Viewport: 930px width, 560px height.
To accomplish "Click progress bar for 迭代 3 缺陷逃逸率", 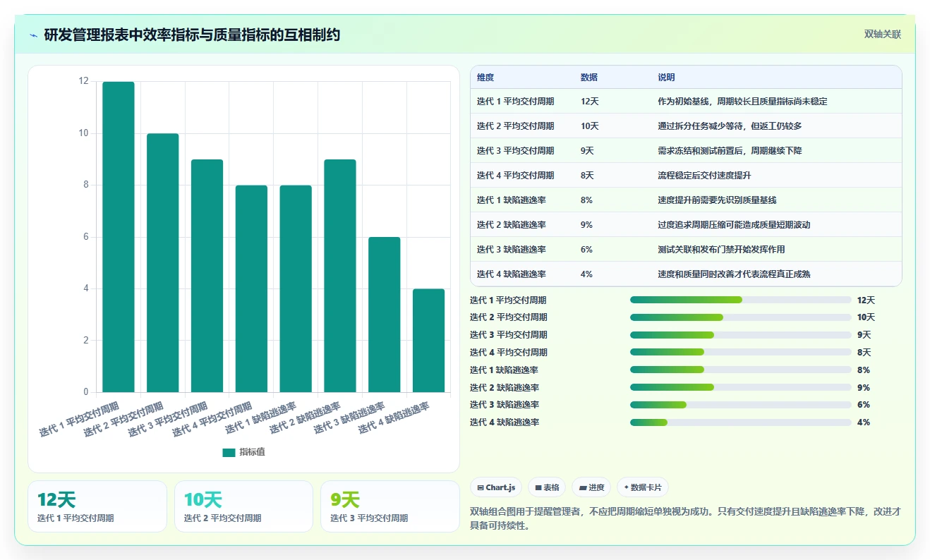I will [741, 405].
